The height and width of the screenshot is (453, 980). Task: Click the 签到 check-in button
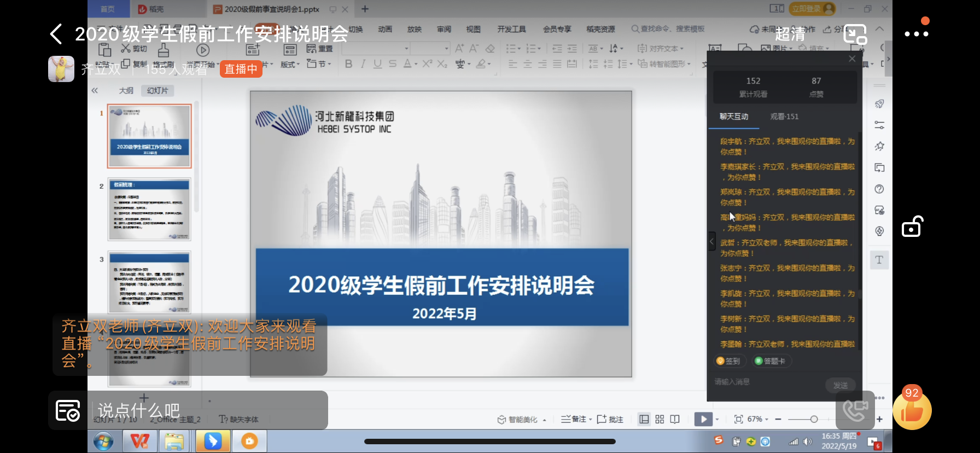pyautogui.click(x=728, y=361)
